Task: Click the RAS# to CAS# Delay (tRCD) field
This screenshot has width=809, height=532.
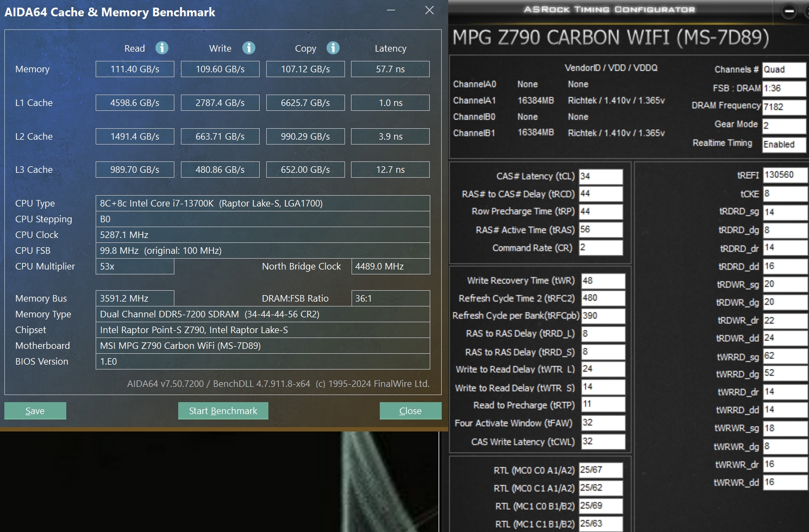Action: pos(601,194)
